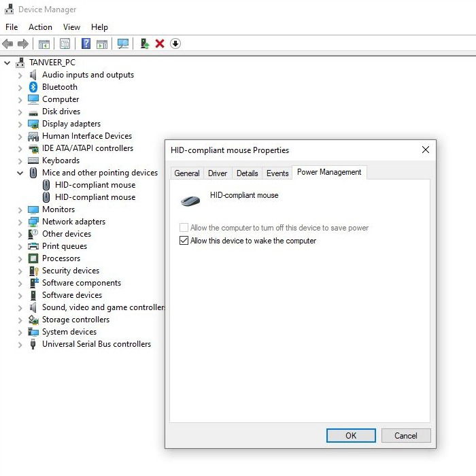Click the disabled turn off device checkbox
The height and width of the screenshot is (476, 476).
[184, 227]
